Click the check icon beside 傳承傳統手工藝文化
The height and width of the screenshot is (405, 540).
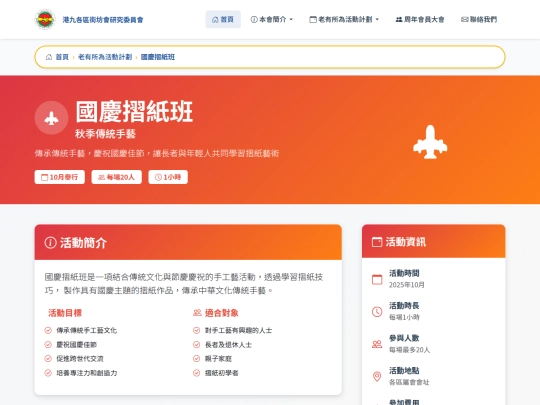48,330
